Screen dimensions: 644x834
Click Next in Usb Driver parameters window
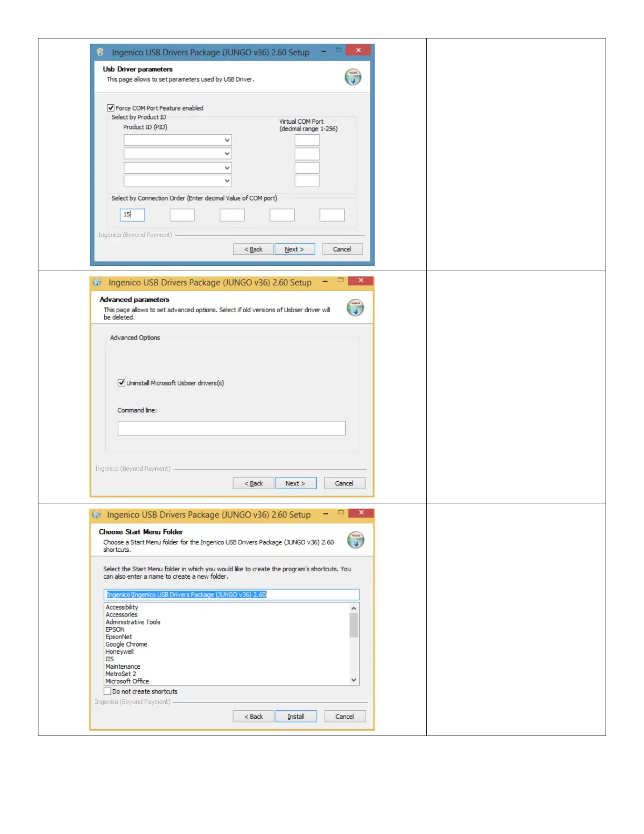pyautogui.click(x=295, y=249)
